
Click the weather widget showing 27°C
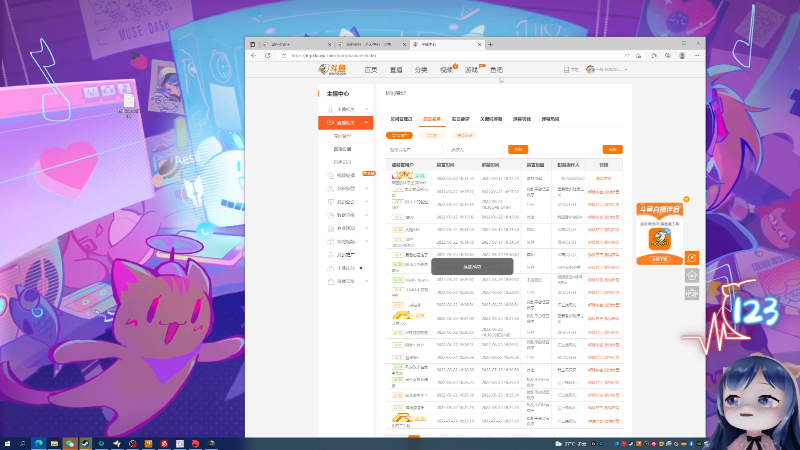(x=571, y=444)
